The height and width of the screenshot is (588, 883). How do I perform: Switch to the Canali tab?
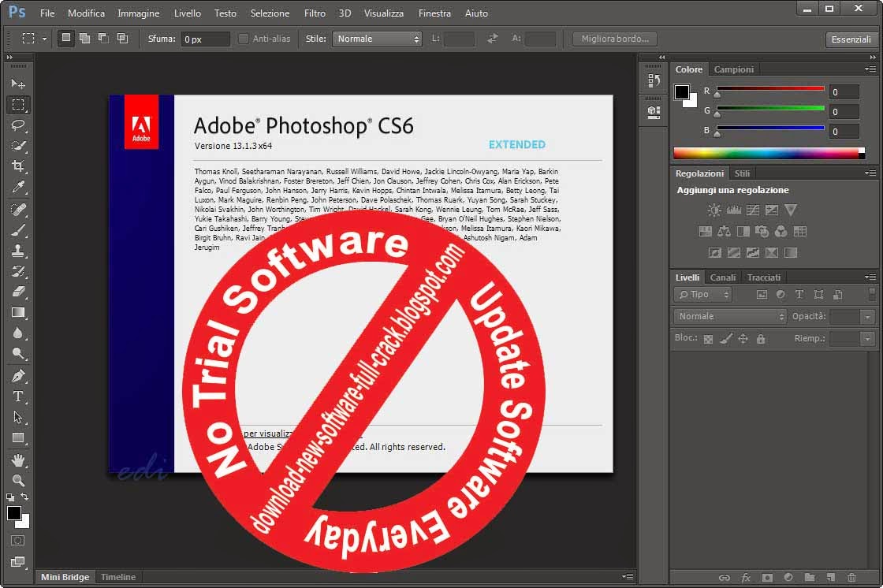coord(723,277)
